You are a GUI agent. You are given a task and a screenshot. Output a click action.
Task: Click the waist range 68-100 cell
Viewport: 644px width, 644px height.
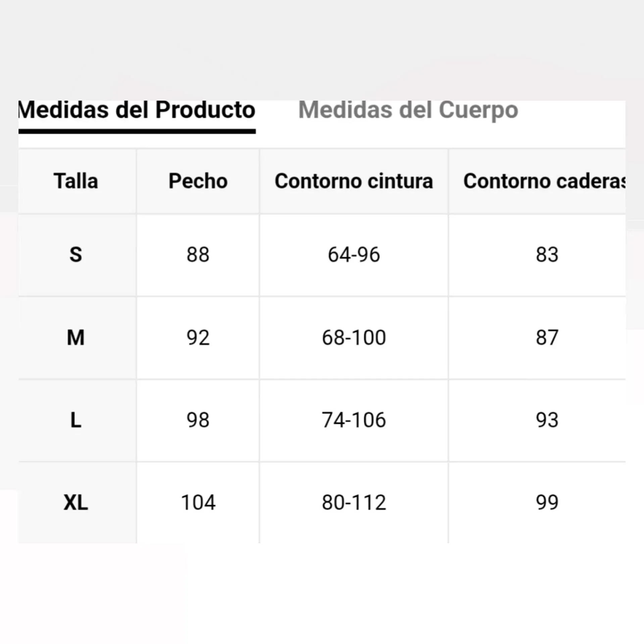[x=354, y=337]
